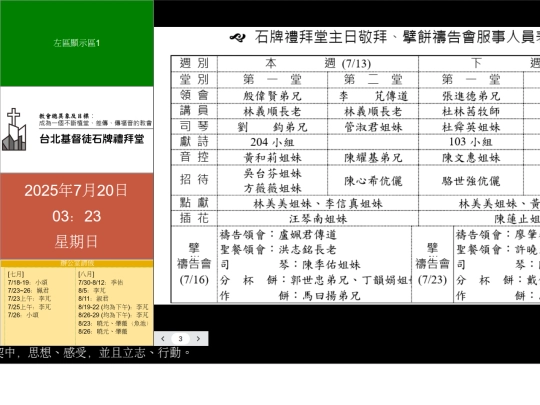Click the cell 駱世強伉儷

[471, 180]
